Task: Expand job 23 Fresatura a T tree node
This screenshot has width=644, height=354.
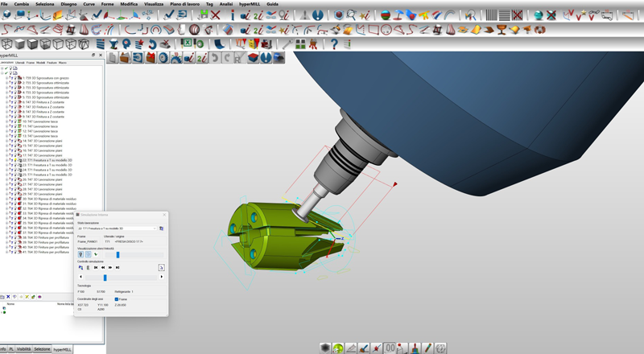Action: tap(6, 165)
